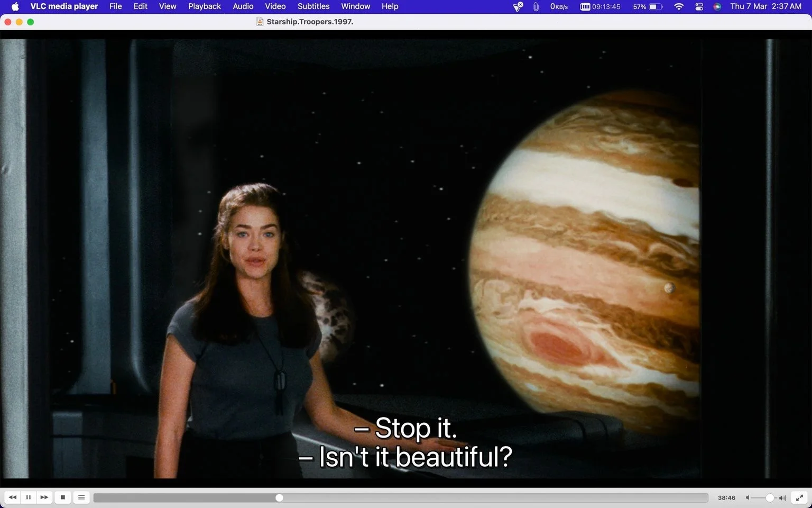Stop playback with the square stop button
This screenshot has width=812, height=508.
(63, 497)
